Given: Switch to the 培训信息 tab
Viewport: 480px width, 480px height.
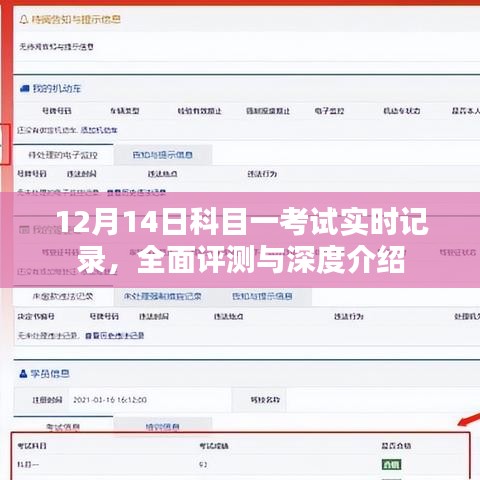Looking at the screenshot, I should coord(163,427).
